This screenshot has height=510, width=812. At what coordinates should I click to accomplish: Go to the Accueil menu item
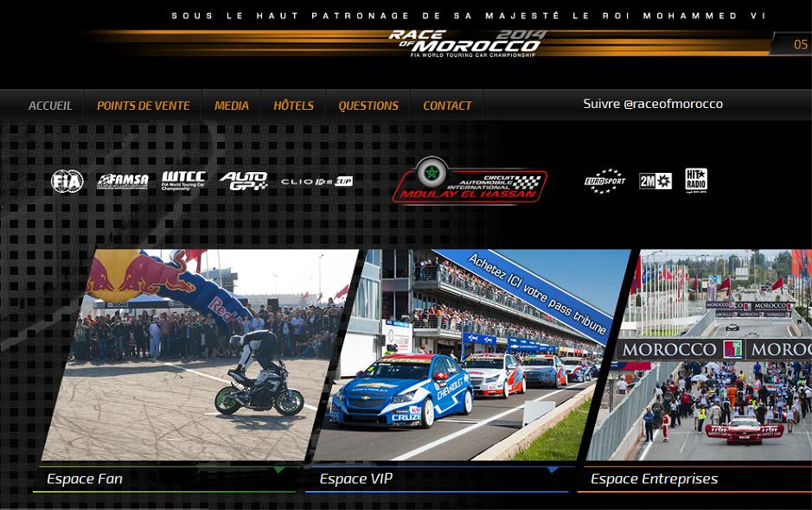(x=50, y=105)
